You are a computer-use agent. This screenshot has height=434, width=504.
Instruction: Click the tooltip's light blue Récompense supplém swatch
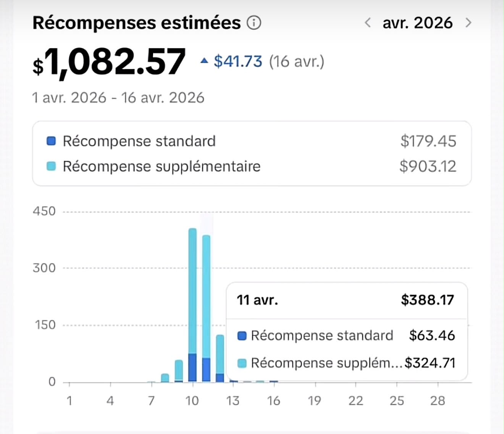242,363
